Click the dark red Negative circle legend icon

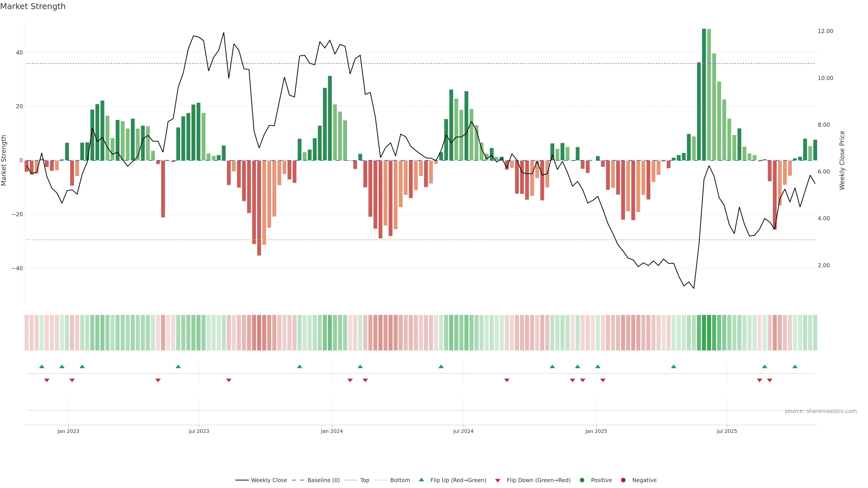623,480
